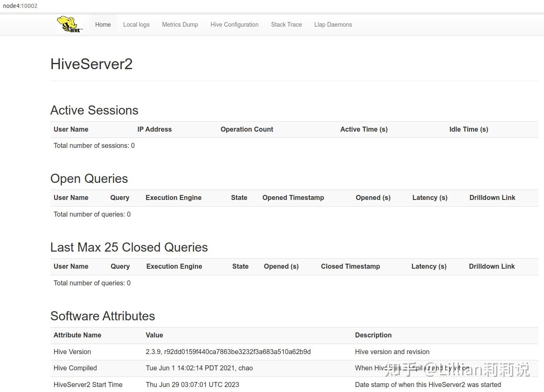Click the Idle Time (s) column header
Viewport: 544px width, 392px height.
pos(469,129)
